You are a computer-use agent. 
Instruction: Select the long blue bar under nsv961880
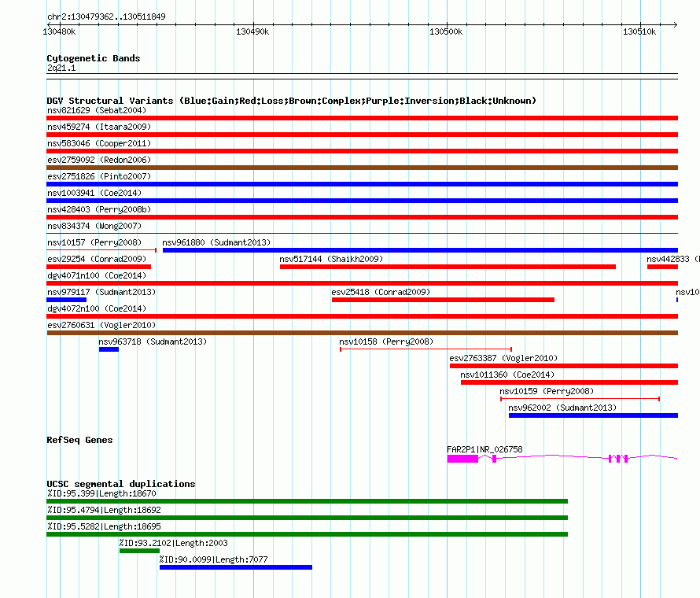coord(420,250)
